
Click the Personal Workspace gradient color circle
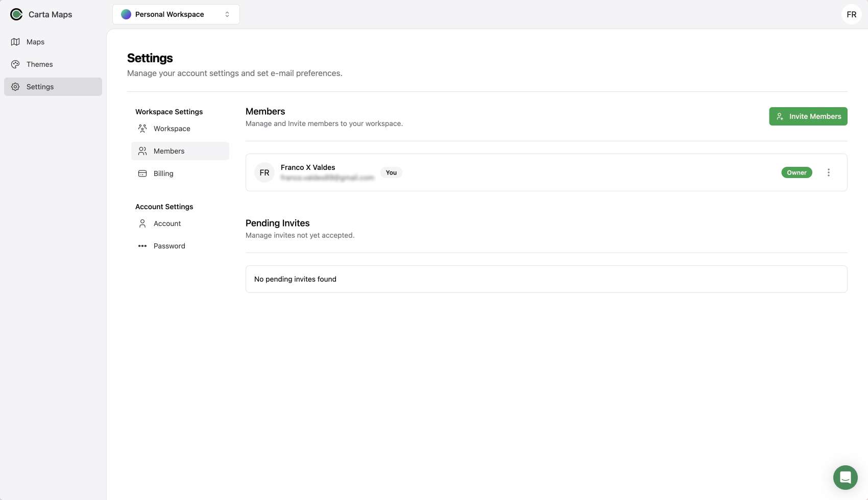click(126, 14)
